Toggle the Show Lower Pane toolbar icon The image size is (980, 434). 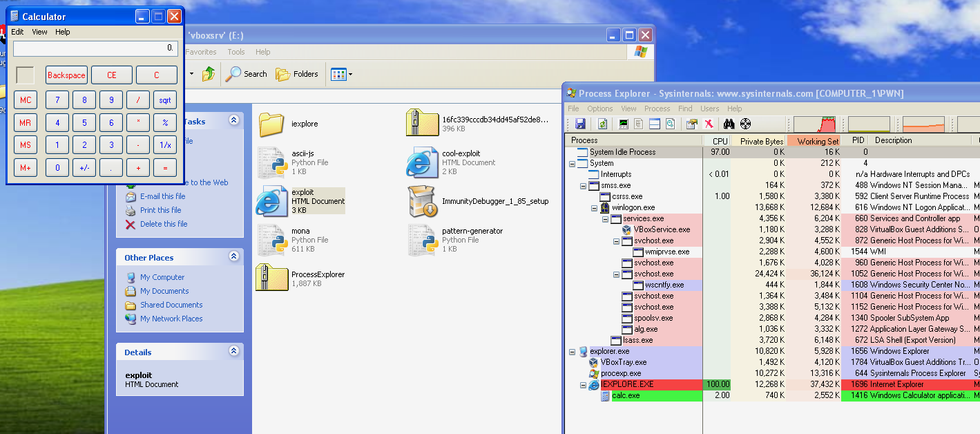click(654, 124)
